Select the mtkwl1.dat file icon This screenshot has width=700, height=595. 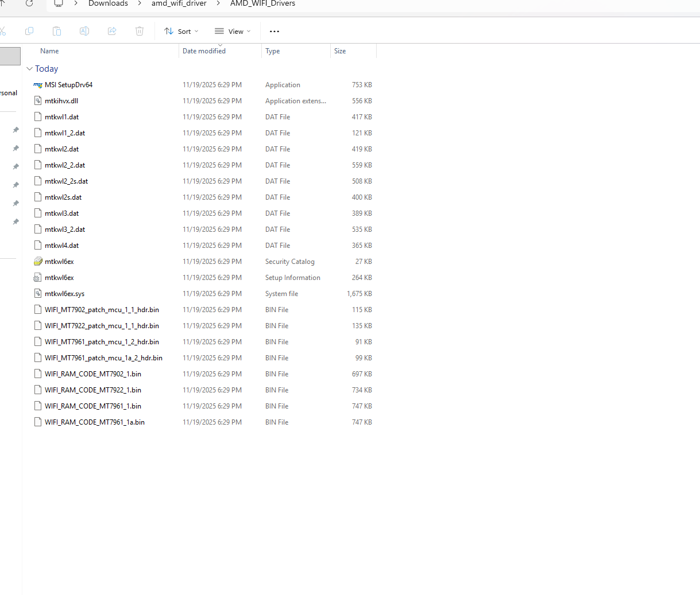(38, 117)
